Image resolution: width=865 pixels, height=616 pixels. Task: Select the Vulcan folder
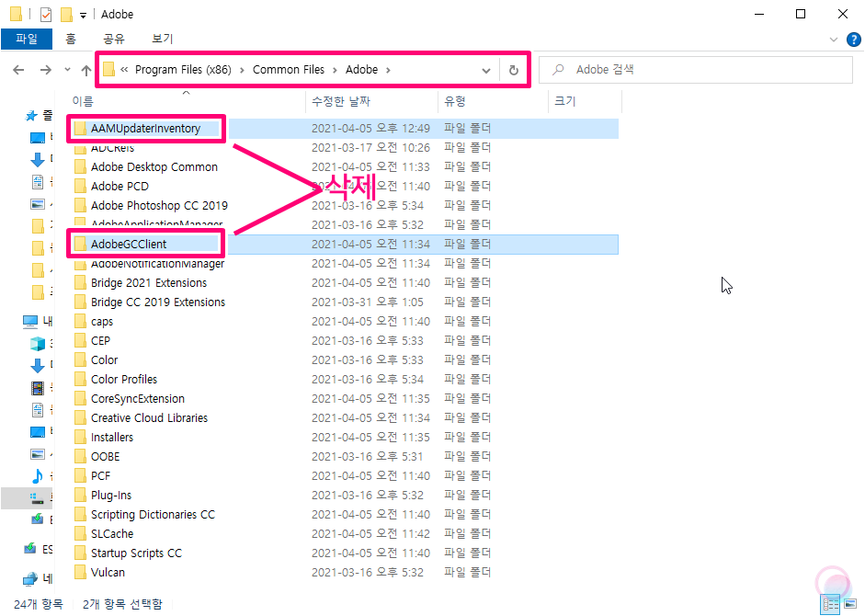[108, 573]
